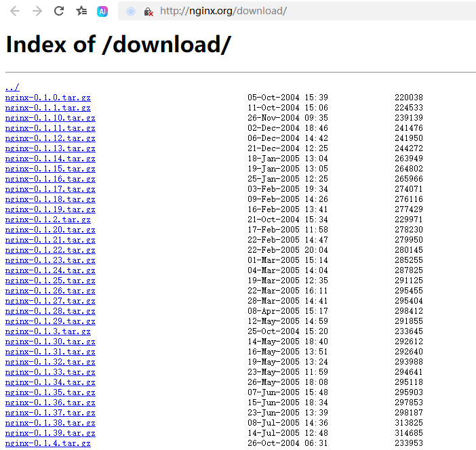Download nginx-0.1.17.tar.gz
Screen dimensions: 476x450
[50, 189]
